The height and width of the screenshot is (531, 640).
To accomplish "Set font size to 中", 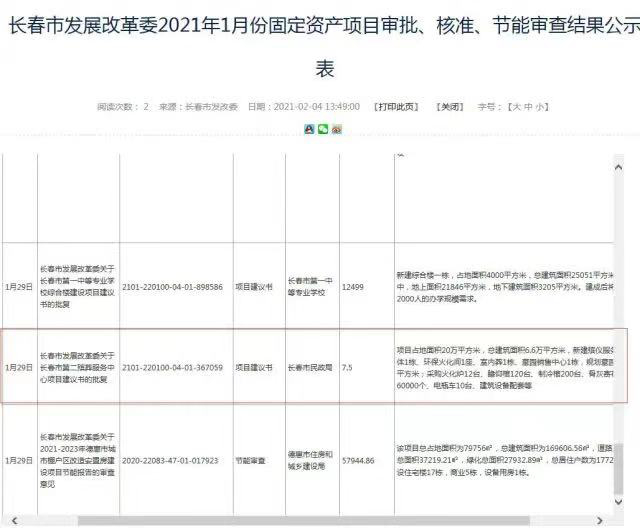I will 528,107.
